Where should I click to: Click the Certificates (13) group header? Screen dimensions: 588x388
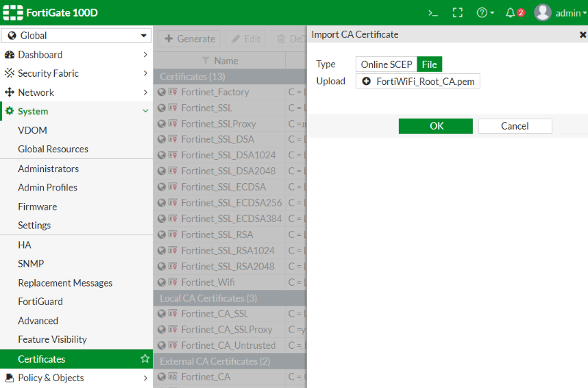tap(230, 77)
